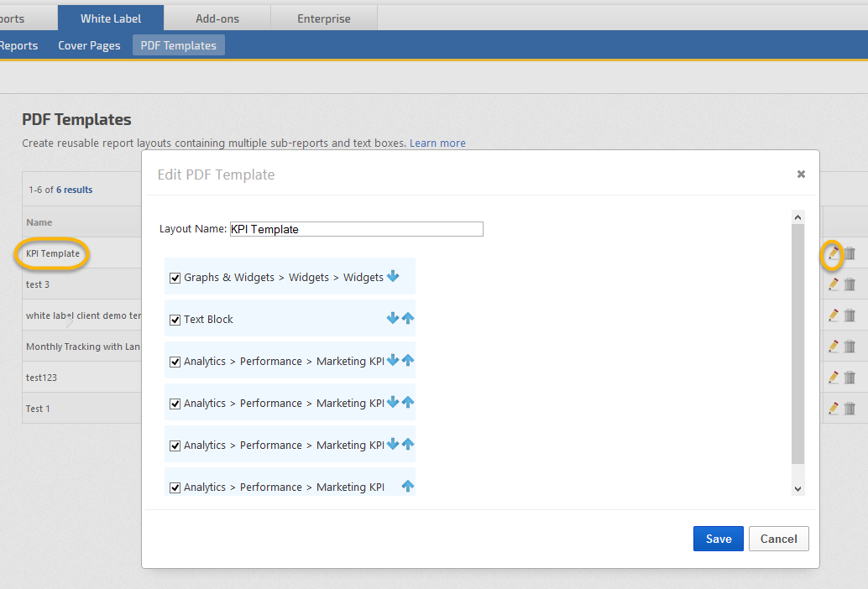868x589 pixels.
Task: Uncheck the first Marketing KPI checkbox
Action: point(175,362)
